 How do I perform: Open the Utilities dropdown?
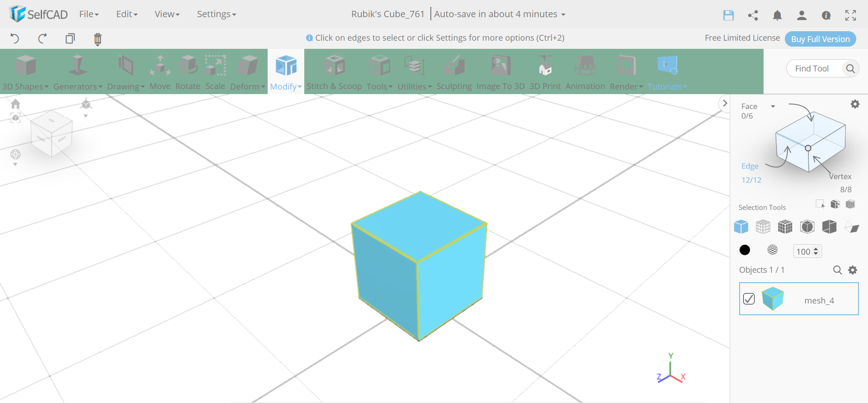click(x=415, y=72)
